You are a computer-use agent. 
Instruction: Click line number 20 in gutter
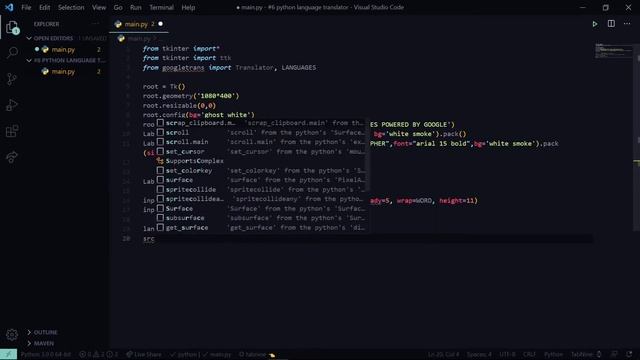point(126,239)
